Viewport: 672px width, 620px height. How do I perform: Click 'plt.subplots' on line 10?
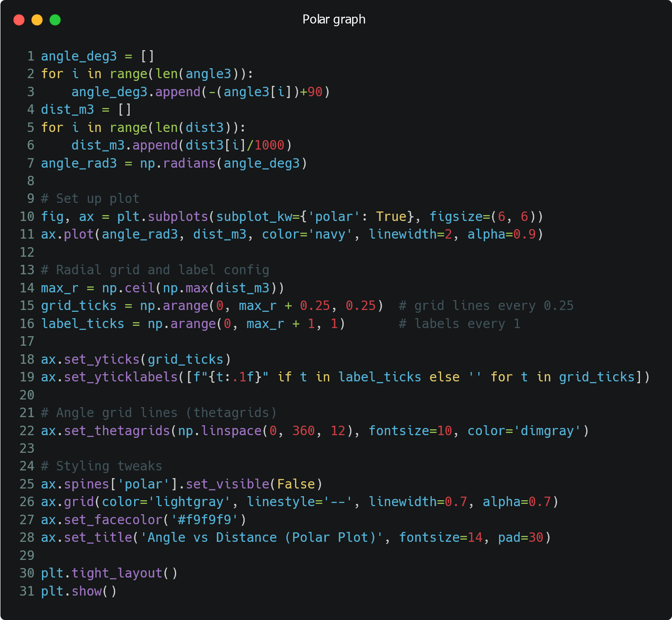click(163, 217)
